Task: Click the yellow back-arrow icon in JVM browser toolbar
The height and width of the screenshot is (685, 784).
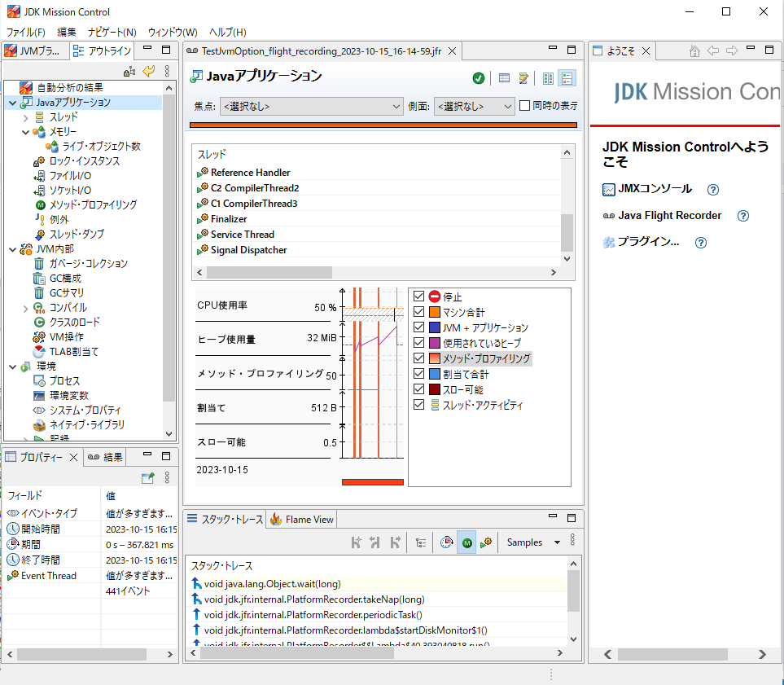Action: pos(150,71)
